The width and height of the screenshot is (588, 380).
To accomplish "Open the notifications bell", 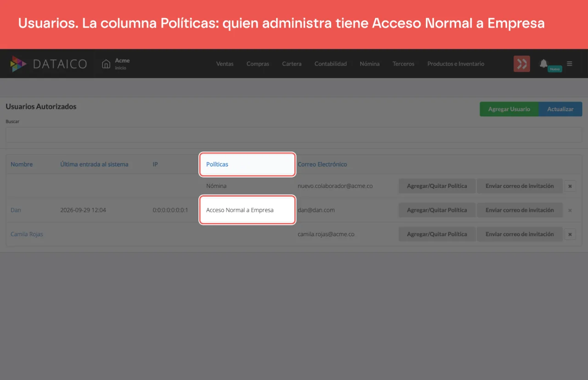I will (543, 63).
